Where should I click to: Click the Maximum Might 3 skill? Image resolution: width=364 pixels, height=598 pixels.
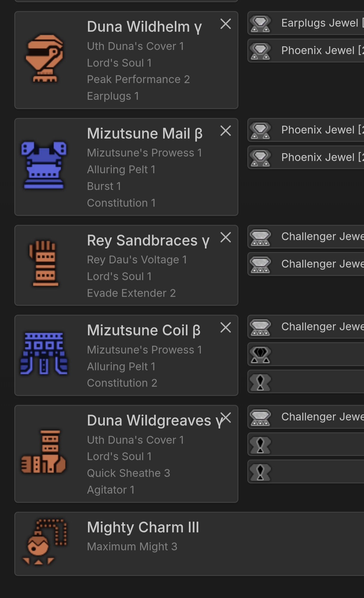[132, 547]
